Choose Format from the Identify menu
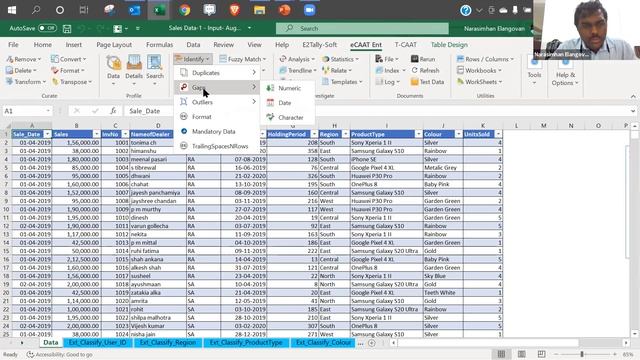 (218, 117)
